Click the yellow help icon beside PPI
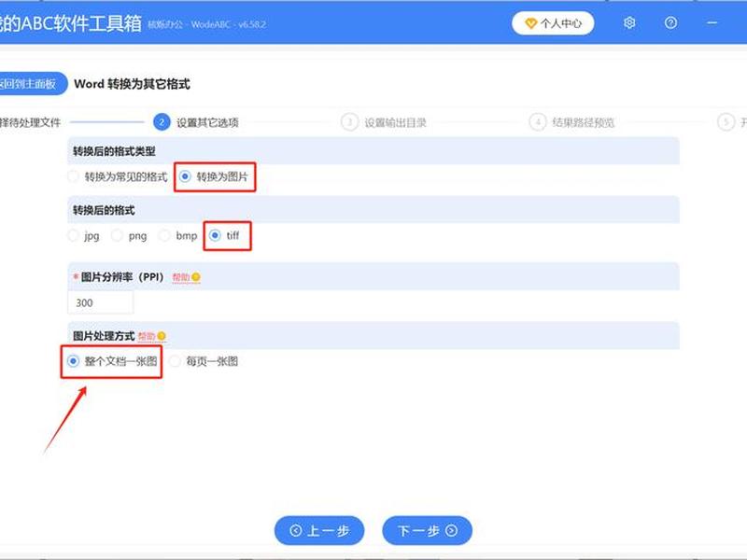Viewport: 747px width, 560px height. (196, 277)
